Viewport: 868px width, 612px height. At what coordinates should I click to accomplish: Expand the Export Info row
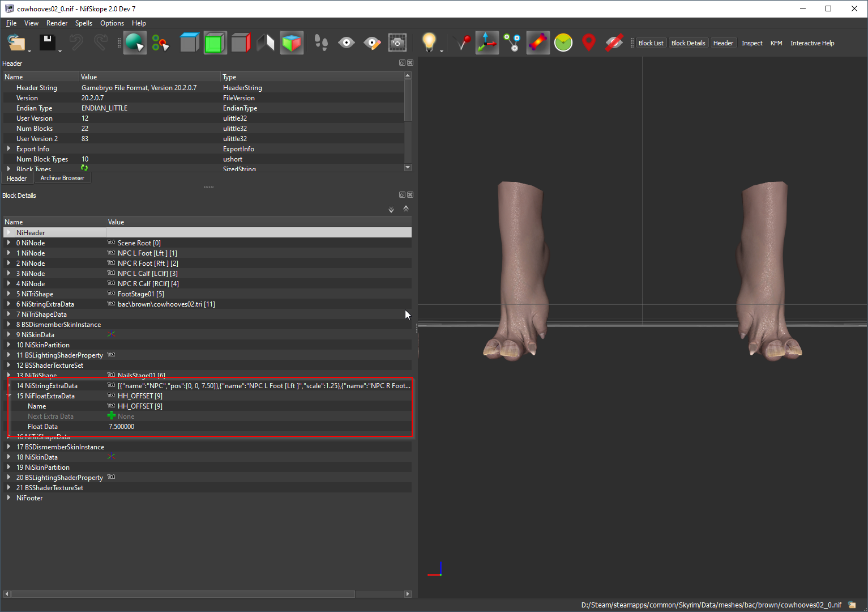(x=8, y=148)
